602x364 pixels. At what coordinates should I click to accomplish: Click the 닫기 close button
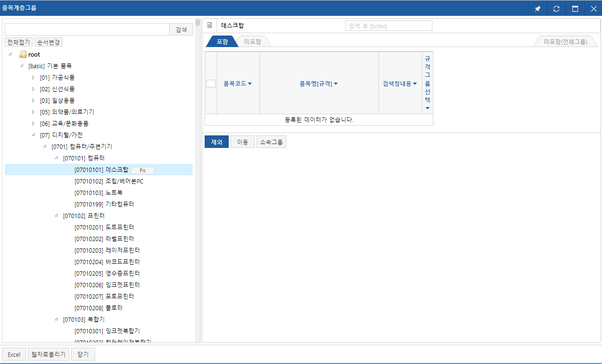pos(83,354)
